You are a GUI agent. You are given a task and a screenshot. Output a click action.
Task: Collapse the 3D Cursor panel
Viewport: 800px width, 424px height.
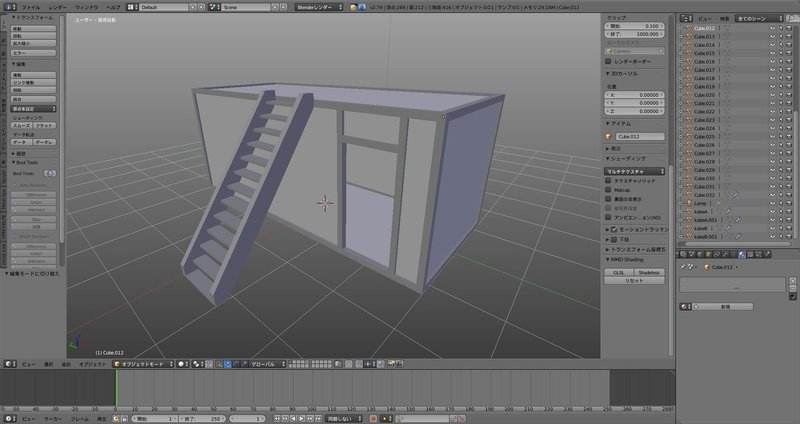[x=621, y=73]
